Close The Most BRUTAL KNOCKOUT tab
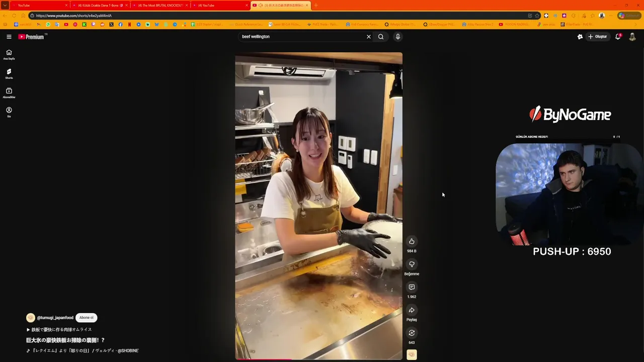 [187, 5]
